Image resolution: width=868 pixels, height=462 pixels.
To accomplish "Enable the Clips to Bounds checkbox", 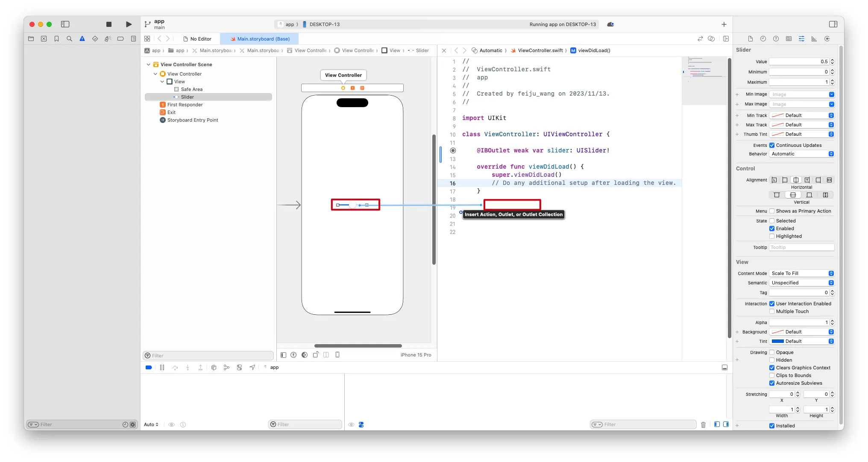I will 772,375.
